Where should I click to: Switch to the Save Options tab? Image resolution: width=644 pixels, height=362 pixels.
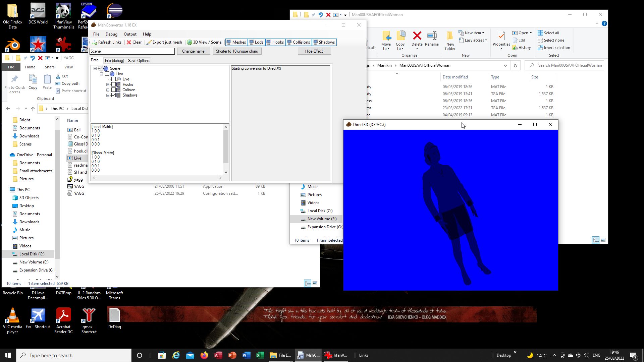click(x=139, y=61)
